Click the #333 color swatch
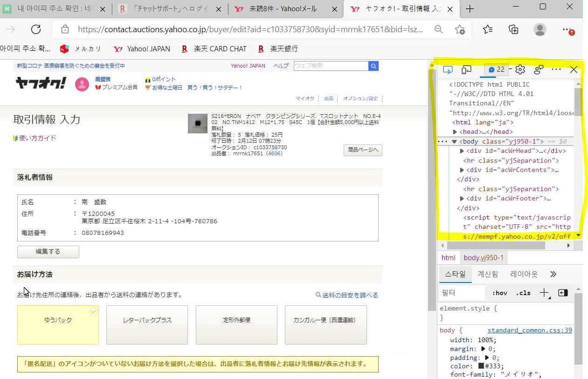This screenshot has height=379, width=588. (481, 366)
